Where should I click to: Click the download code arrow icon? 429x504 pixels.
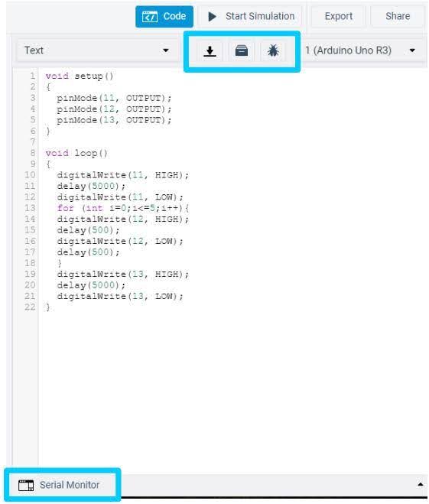[x=210, y=50]
